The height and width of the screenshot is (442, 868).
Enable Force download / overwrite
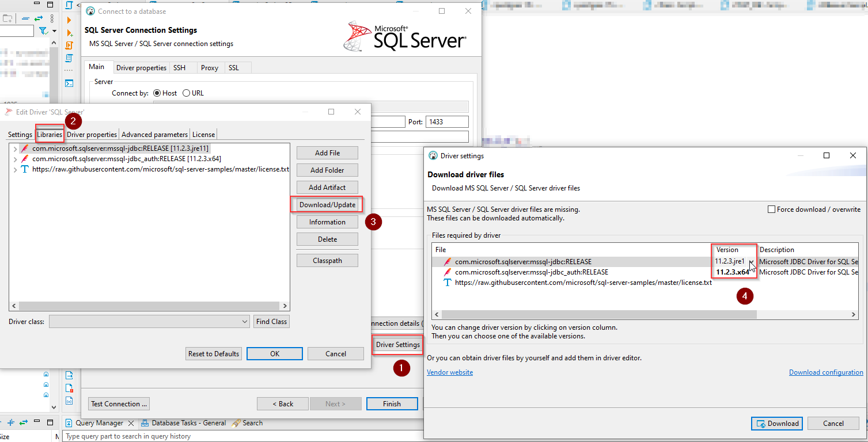[x=772, y=209]
